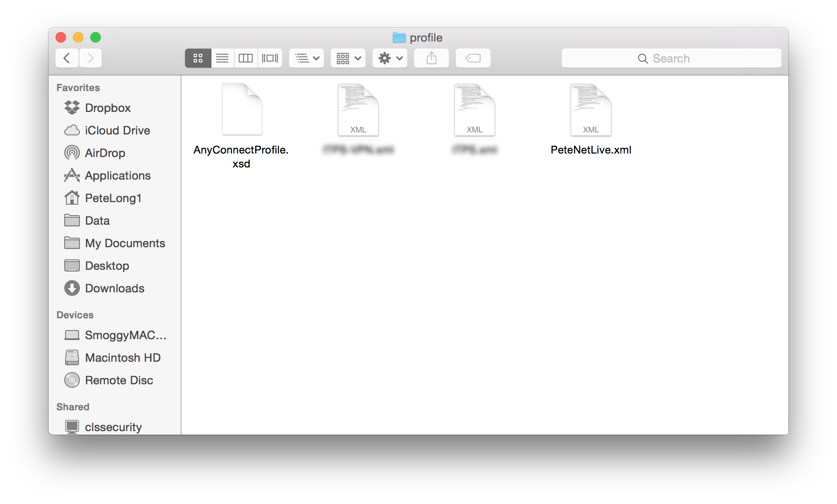This screenshot has width=837, height=504.
Task: Open iCloud Drive in the sidebar
Action: click(x=115, y=130)
